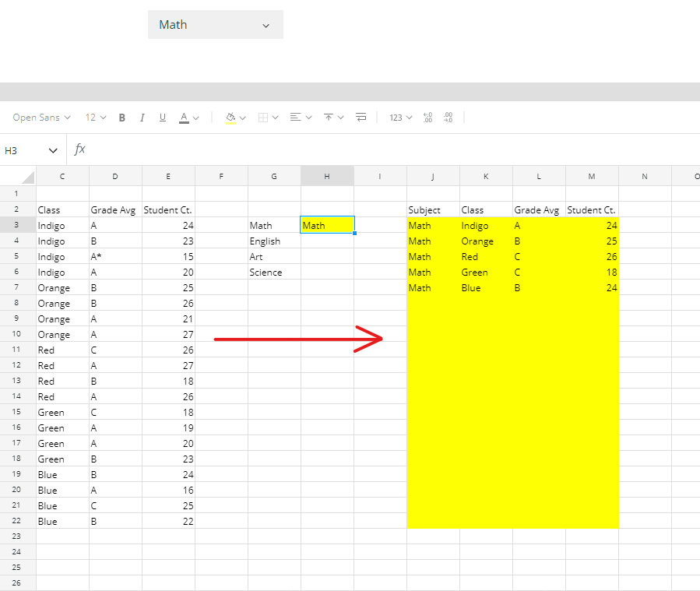Image resolution: width=700 pixels, height=591 pixels.
Task: Toggle bold formatting
Action: coord(122,118)
